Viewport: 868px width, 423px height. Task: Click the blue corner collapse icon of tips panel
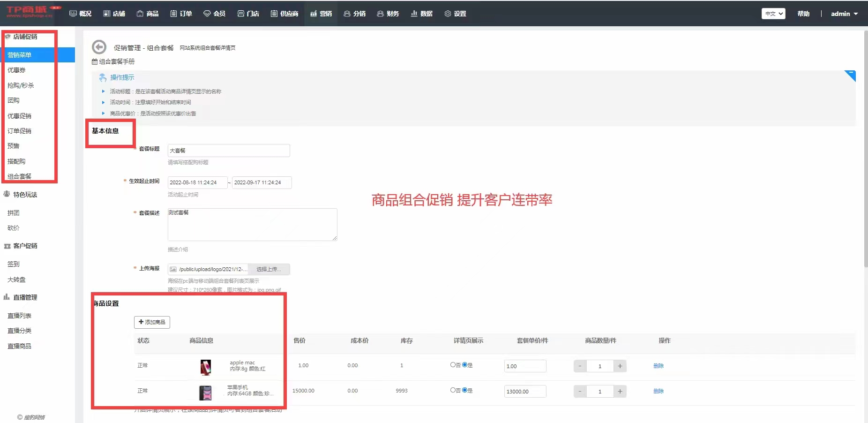850,76
